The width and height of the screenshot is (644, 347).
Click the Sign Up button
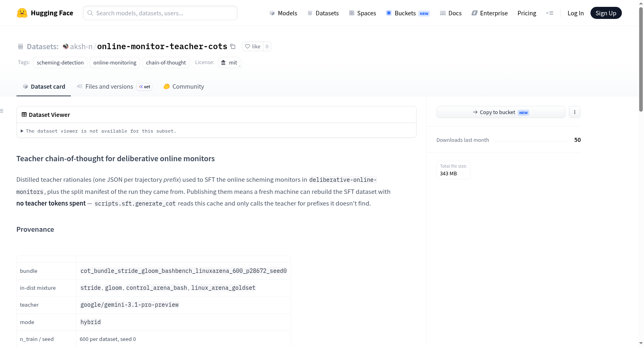[606, 13]
